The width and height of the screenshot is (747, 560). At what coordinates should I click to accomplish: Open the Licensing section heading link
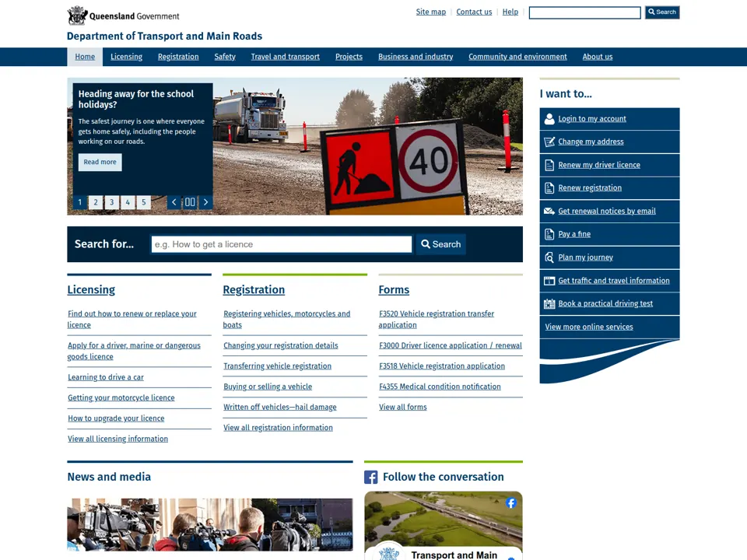click(91, 290)
